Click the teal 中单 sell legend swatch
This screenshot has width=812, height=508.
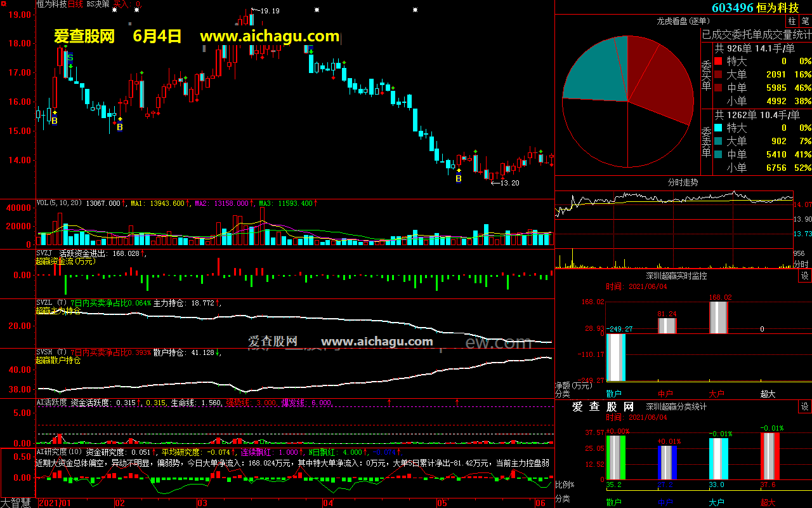(x=718, y=154)
